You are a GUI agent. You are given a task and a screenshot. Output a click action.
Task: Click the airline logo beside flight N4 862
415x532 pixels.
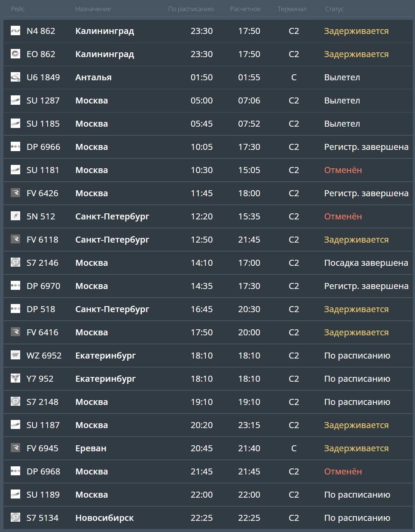15,31
